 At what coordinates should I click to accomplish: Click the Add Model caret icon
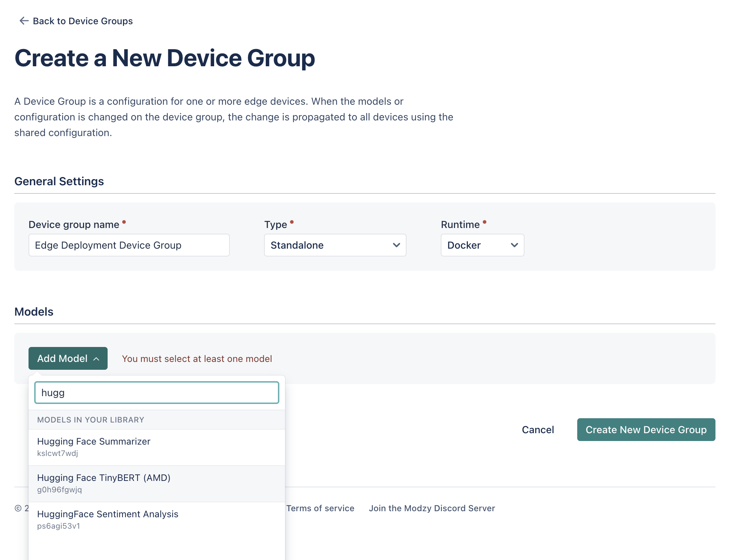(x=96, y=359)
